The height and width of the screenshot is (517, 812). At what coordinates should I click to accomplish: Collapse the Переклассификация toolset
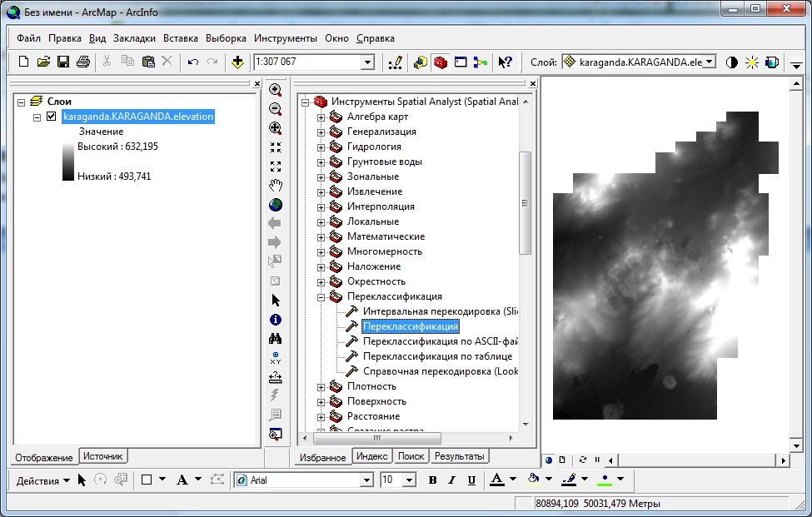321,297
